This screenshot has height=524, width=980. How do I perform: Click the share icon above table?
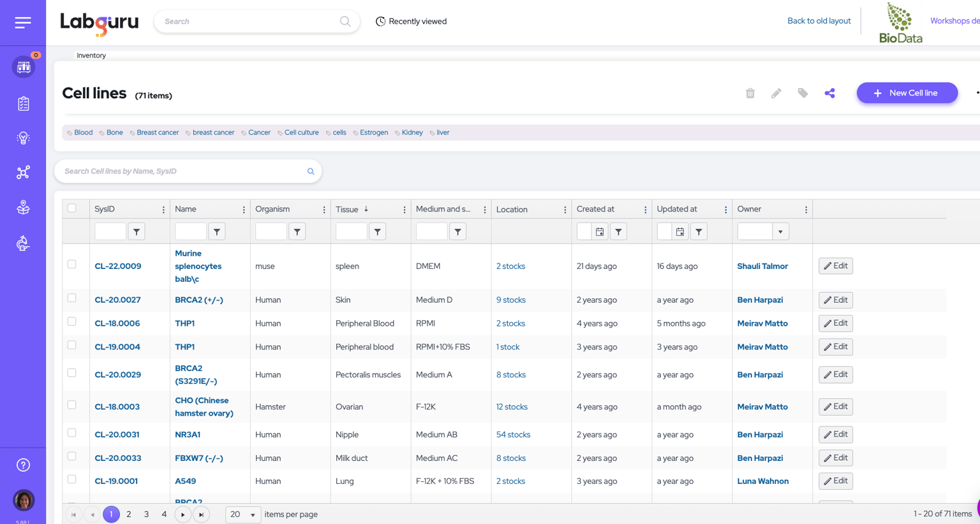coord(829,93)
